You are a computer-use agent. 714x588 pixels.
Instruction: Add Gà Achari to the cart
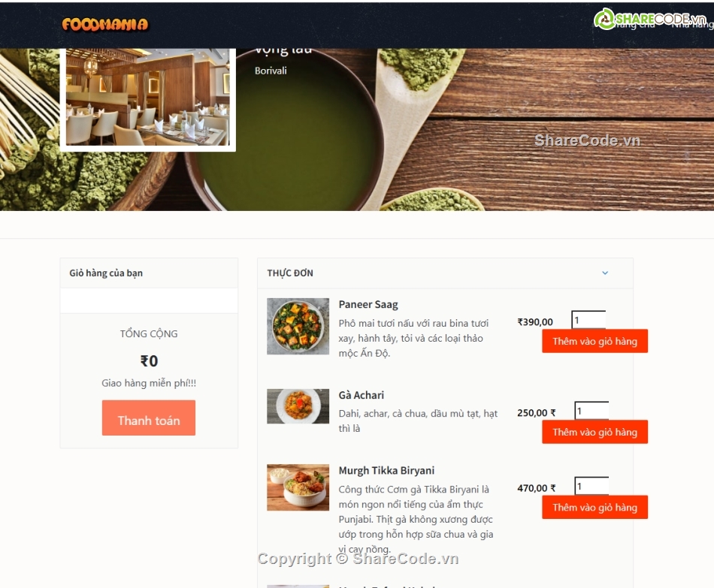pos(594,432)
